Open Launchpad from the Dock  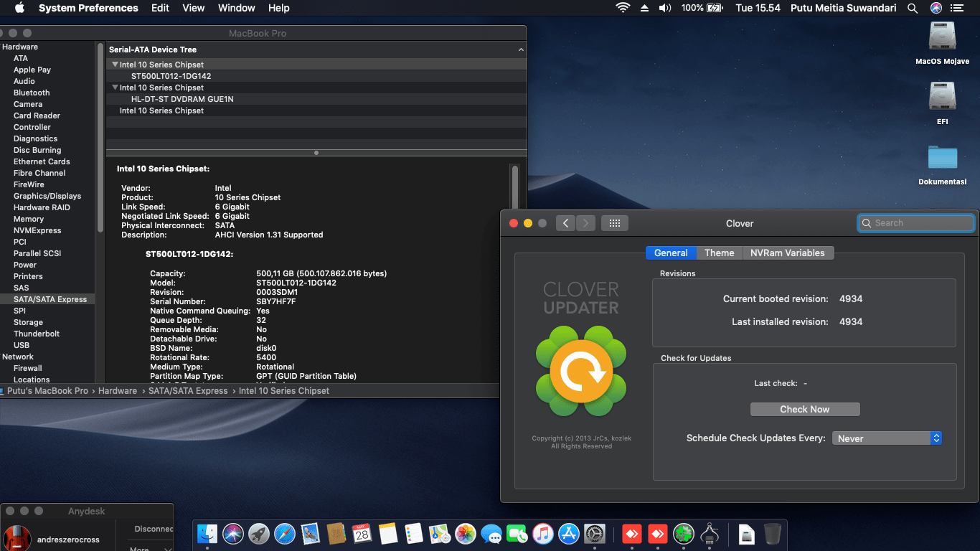tap(258, 534)
